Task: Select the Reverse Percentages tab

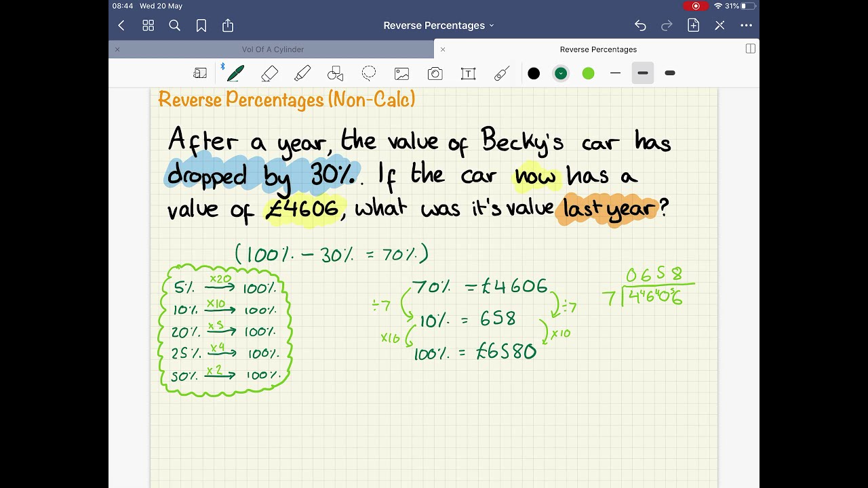Action: tap(598, 49)
